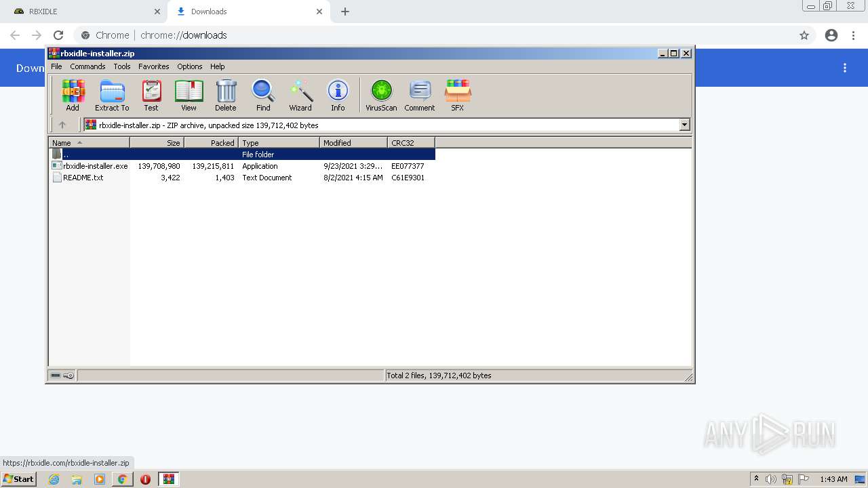This screenshot has width=868, height=488.
Task: Open Chrome downloads three-dot menu
Action: [x=845, y=68]
